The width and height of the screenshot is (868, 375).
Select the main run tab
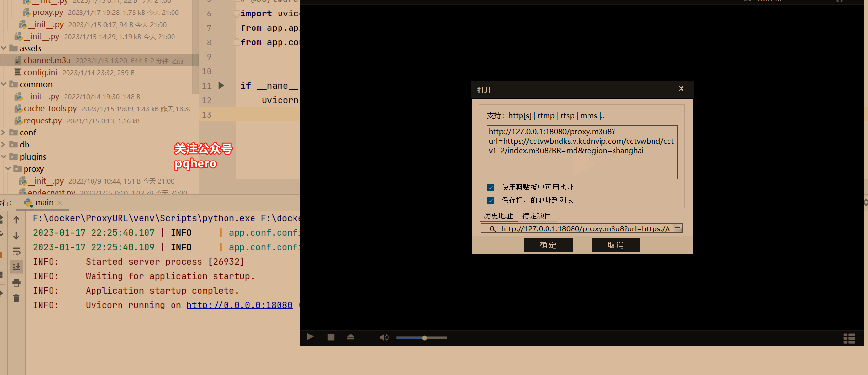click(x=42, y=203)
